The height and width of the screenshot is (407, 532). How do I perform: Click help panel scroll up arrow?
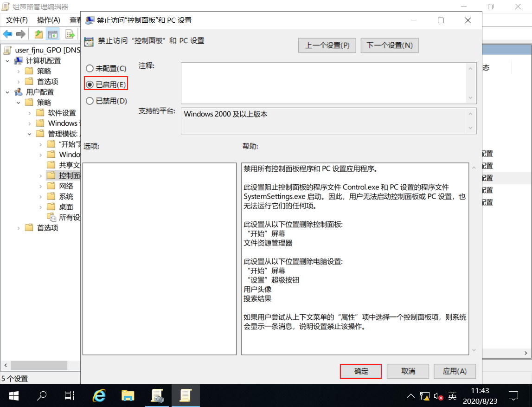pos(474,168)
